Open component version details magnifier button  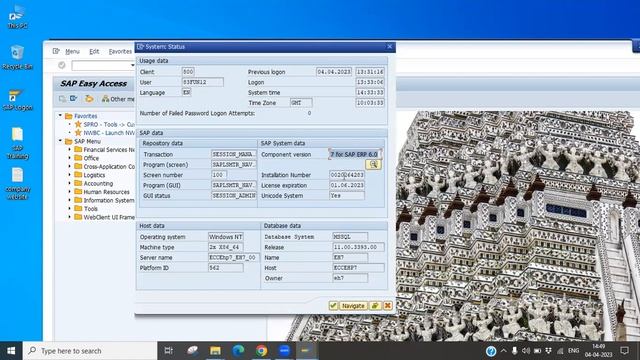373,164
